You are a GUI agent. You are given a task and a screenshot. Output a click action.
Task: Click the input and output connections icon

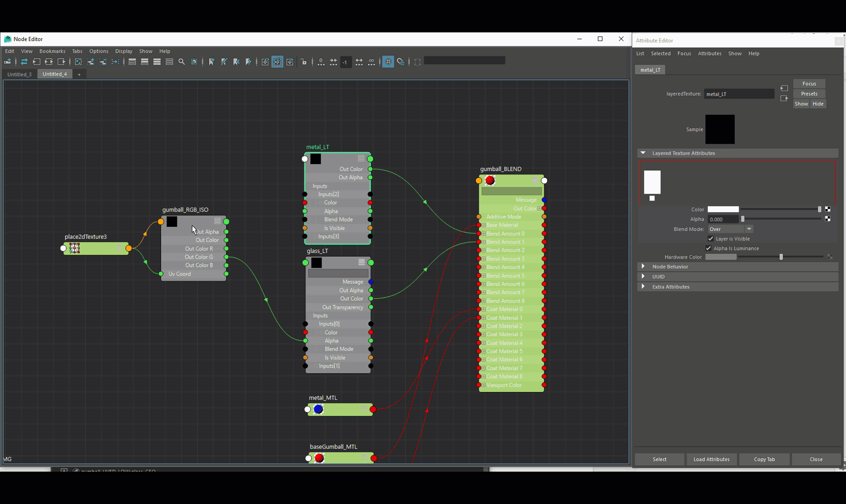tap(49, 62)
